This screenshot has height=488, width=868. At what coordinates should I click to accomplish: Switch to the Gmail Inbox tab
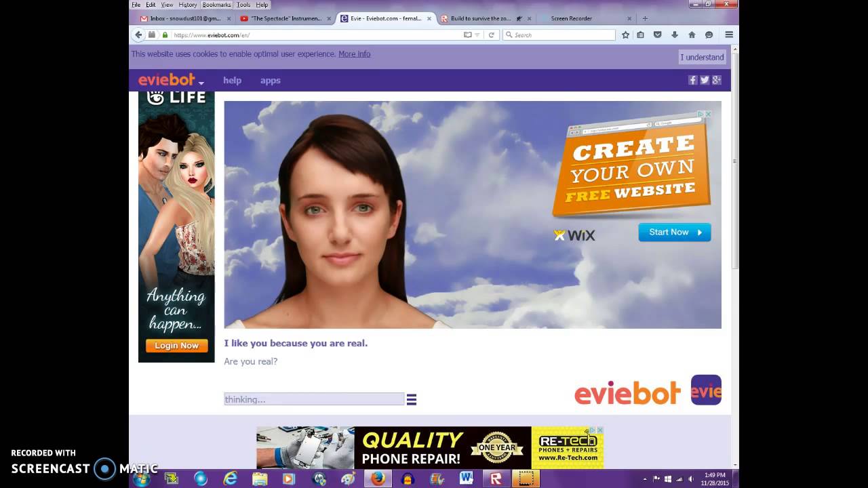coord(181,18)
